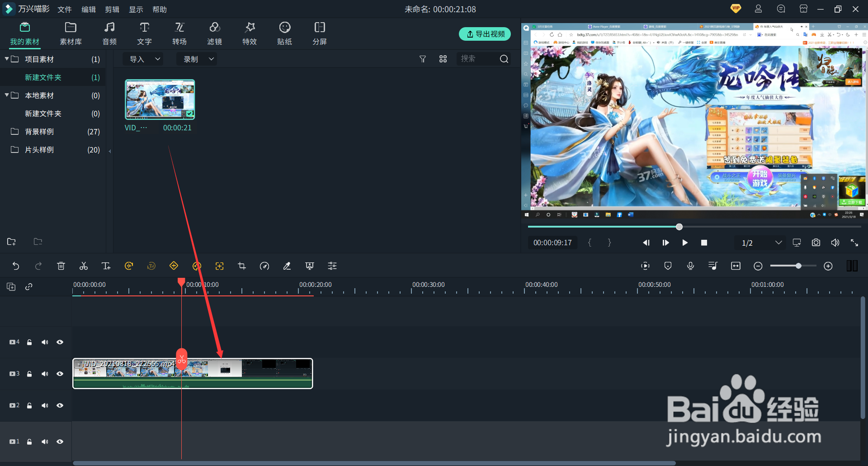Undo the last timeline edit
Screen dimensions: 868x466
click(16, 266)
